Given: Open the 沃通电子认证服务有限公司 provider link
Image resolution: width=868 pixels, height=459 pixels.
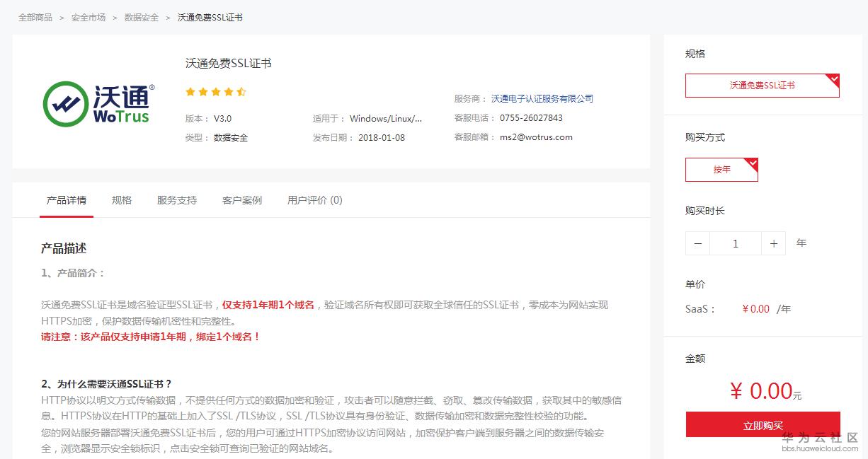Looking at the screenshot, I should (x=542, y=98).
